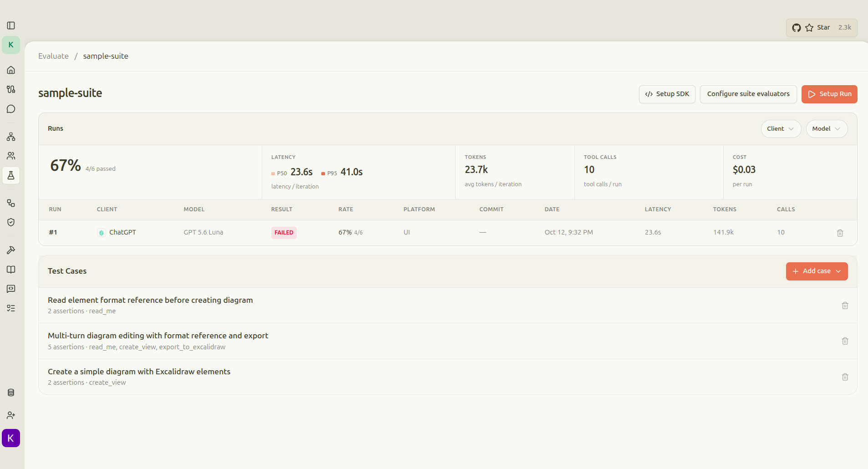Screen dimensions: 868x469
Task: Click the Setup Run button
Action: (829, 94)
